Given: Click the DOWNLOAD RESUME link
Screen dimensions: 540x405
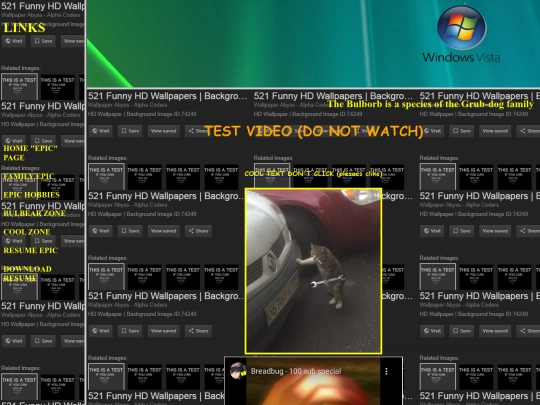Looking at the screenshot, I should (28, 273).
